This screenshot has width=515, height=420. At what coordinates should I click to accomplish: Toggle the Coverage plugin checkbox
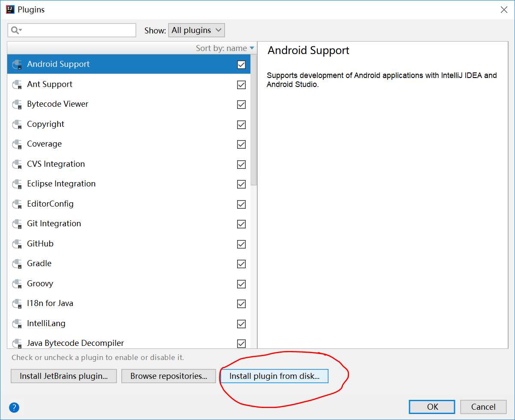tap(241, 144)
